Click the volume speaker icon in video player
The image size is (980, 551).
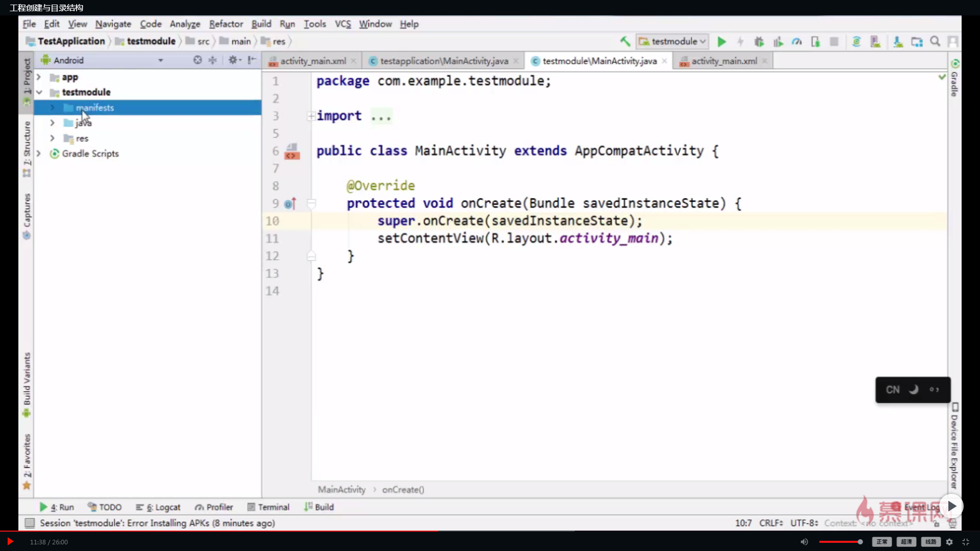tap(804, 542)
